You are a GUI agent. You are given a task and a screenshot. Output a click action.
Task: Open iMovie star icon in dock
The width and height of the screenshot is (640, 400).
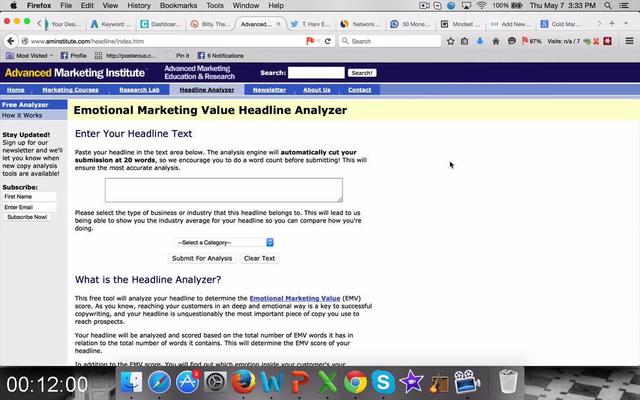411,382
